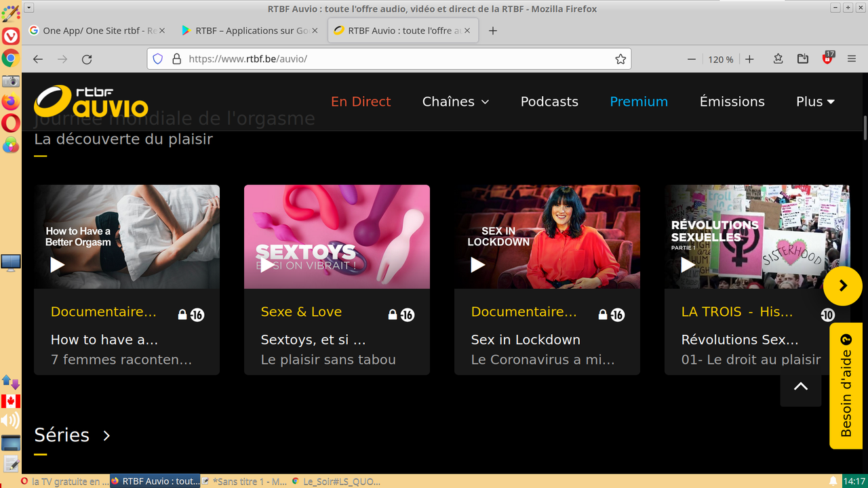
Task: Open the Sexe & Love category link
Action: (x=301, y=312)
